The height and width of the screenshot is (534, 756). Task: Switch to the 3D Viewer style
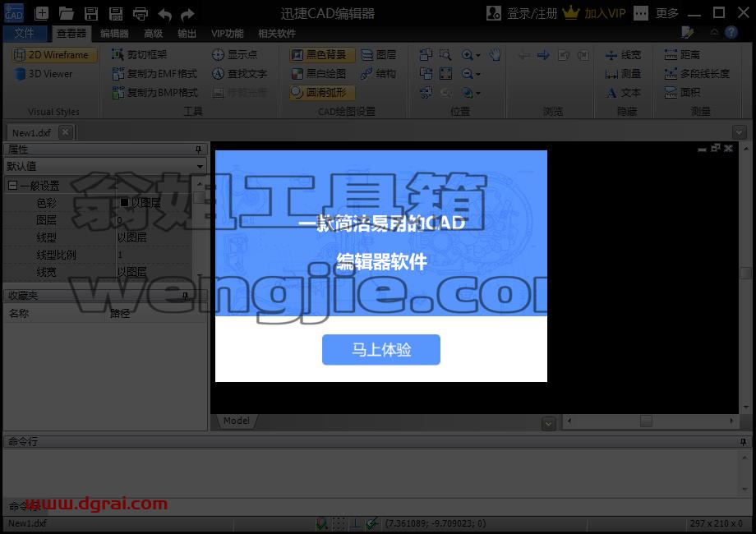(x=44, y=74)
